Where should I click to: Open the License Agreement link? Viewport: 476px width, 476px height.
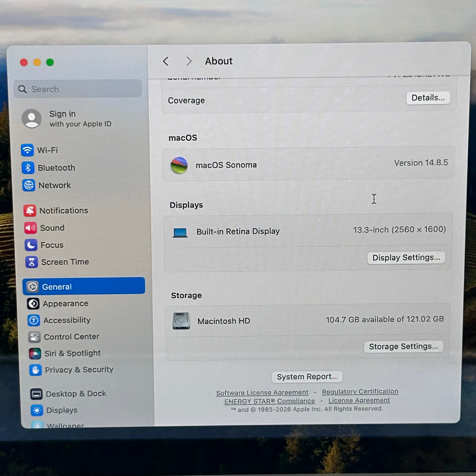(359, 401)
